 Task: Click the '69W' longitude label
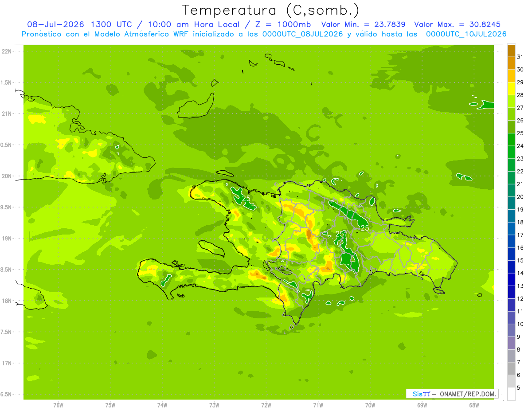pyautogui.click(x=422, y=405)
